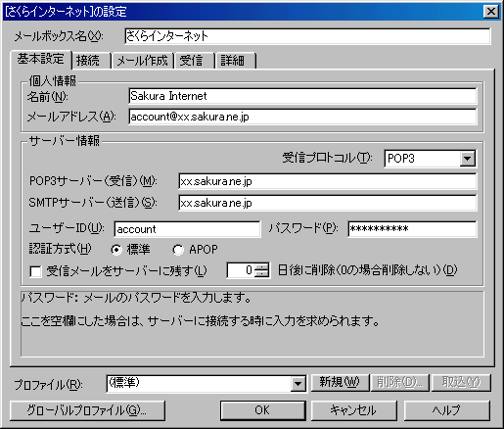Open グローバルプロファイル(G) settings
504x429 pixels.
point(87,410)
